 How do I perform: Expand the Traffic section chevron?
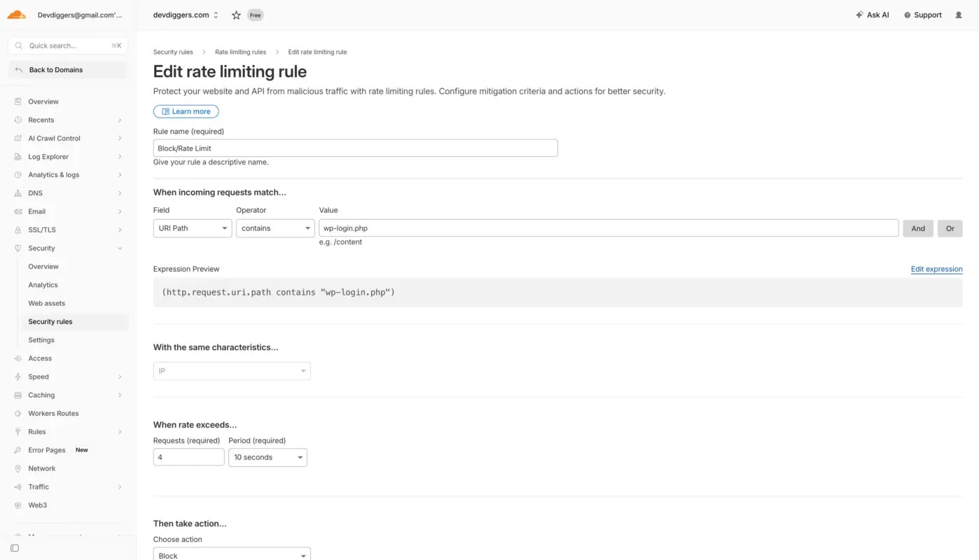120,486
